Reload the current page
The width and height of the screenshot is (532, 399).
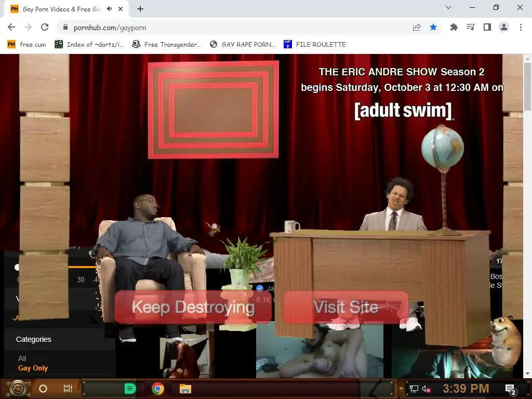click(45, 27)
